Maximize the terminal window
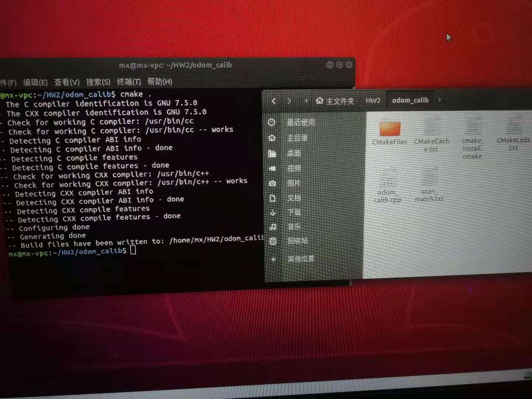The width and height of the screenshot is (532, 399). pyautogui.click(x=339, y=65)
